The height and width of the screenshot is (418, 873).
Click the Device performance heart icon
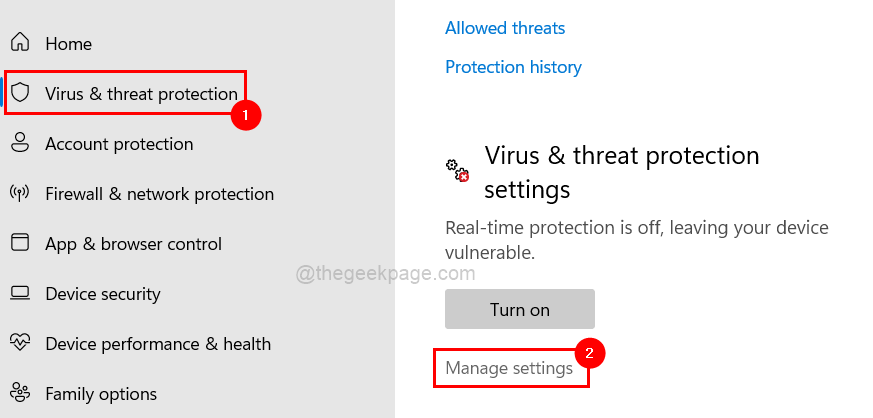tap(20, 344)
